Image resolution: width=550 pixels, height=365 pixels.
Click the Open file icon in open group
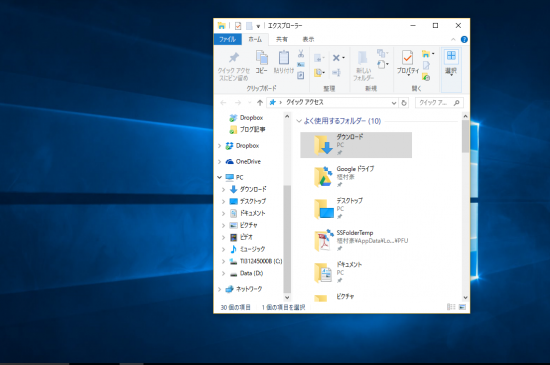click(x=425, y=54)
